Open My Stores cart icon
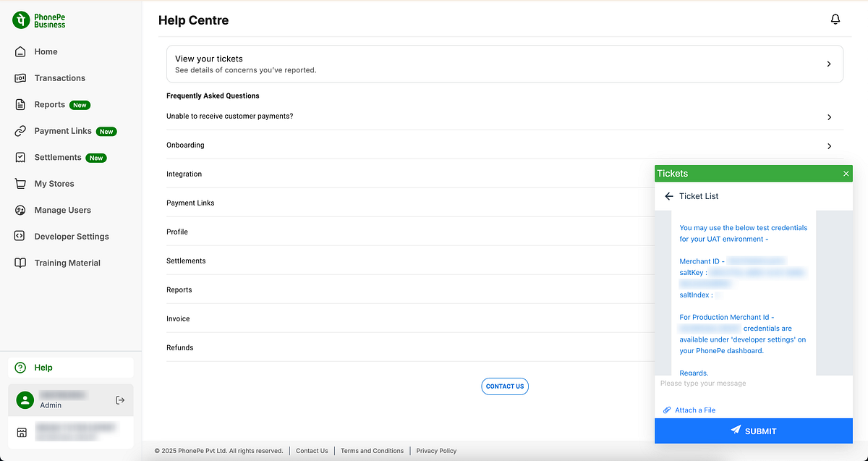 click(20, 184)
